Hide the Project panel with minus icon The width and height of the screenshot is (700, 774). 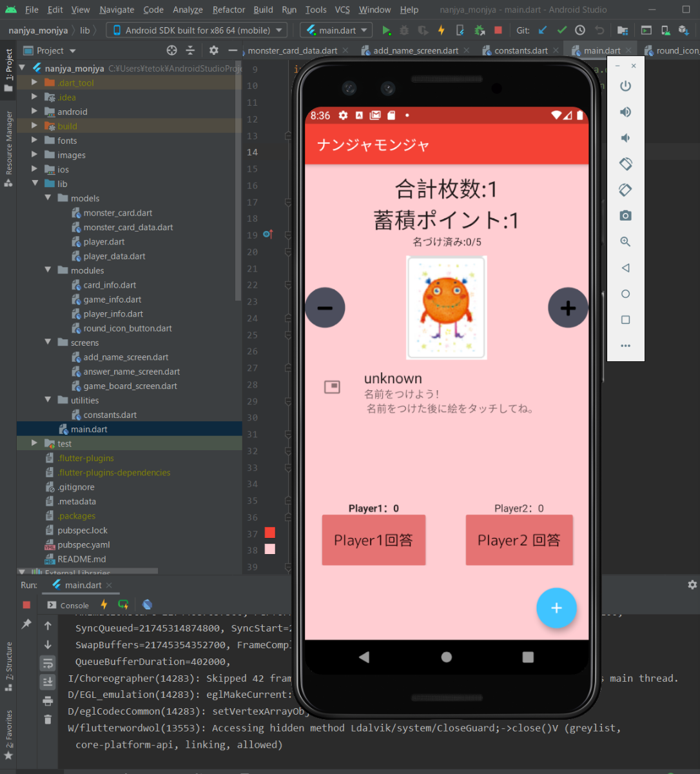pos(233,50)
